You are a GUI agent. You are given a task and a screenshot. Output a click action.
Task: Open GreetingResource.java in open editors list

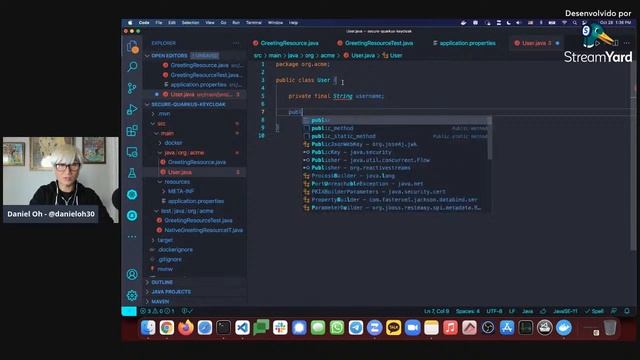point(199,65)
